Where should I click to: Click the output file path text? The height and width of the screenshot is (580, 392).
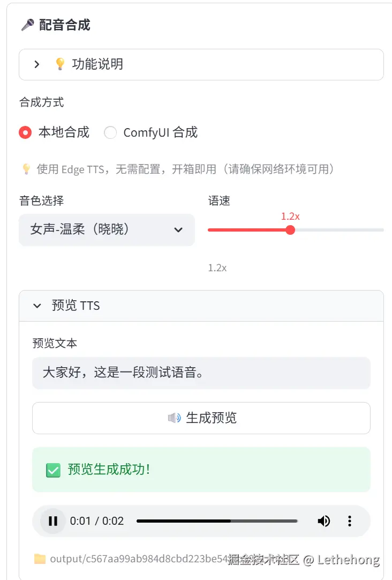click(x=134, y=559)
